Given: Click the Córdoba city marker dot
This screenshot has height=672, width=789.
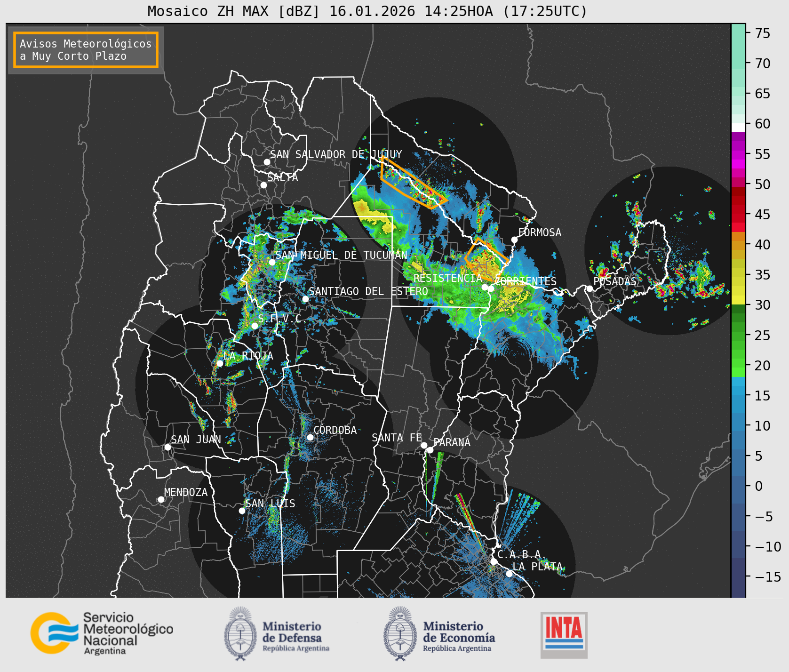Looking at the screenshot, I should pyautogui.click(x=310, y=437).
